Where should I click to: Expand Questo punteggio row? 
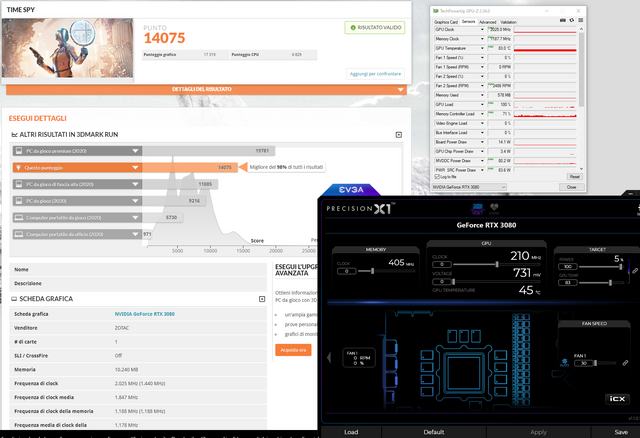click(135, 168)
